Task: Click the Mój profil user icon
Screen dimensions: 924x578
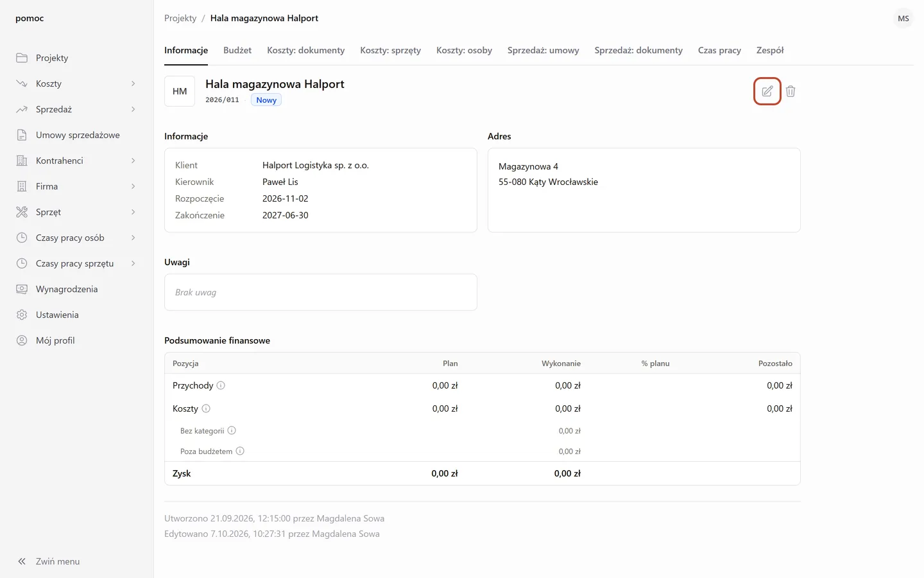Action: click(x=22, y=340)
